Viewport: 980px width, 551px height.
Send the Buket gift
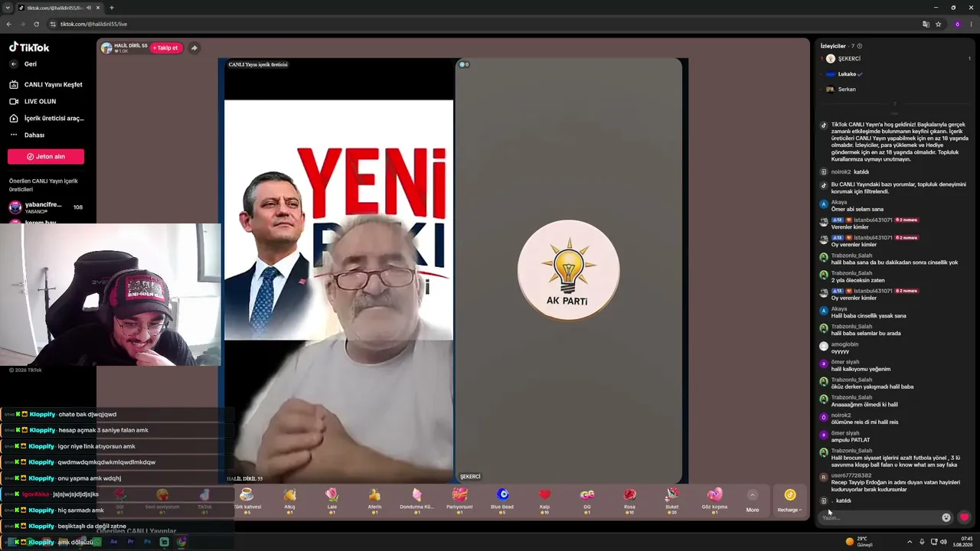point(672,499)
